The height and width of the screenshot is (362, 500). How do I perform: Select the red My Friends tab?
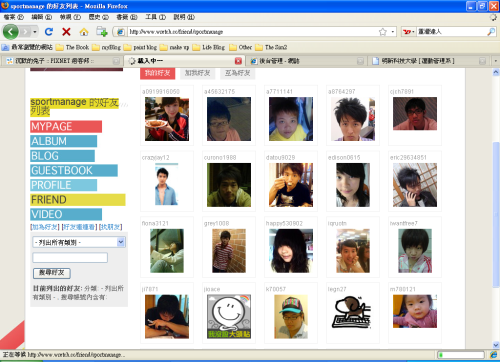[x=158, y=73]
